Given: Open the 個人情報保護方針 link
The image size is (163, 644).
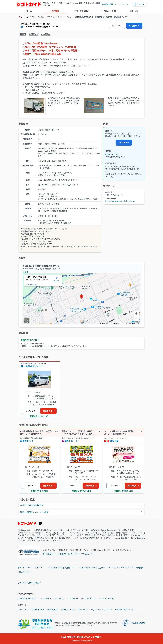Looking at the screenshot, I should click(138, 623).
